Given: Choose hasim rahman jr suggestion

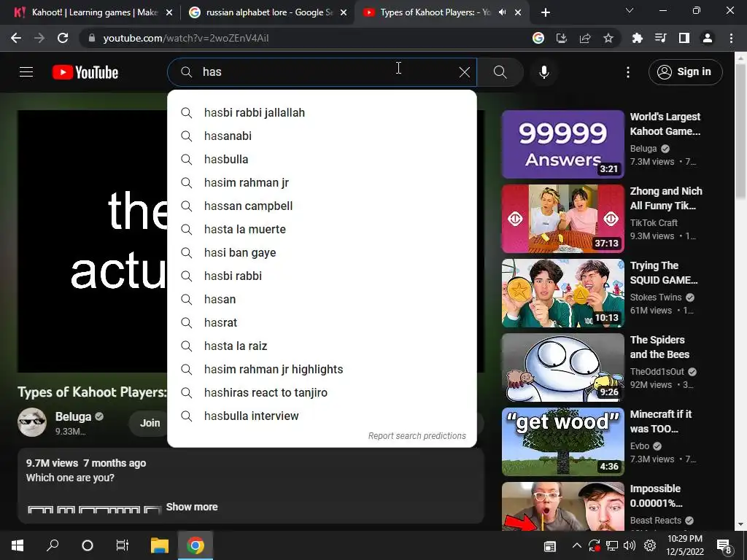Looking at the screenshot, I should (x=322, y=182).
